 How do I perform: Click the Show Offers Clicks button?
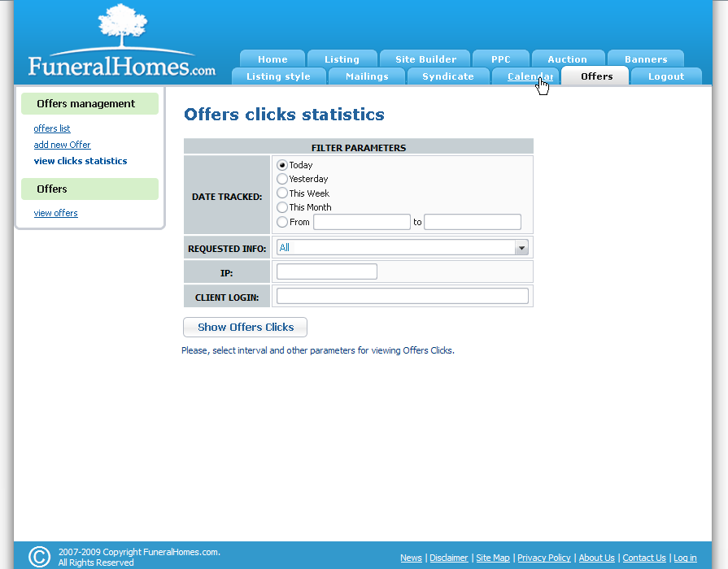click(244, 327)
